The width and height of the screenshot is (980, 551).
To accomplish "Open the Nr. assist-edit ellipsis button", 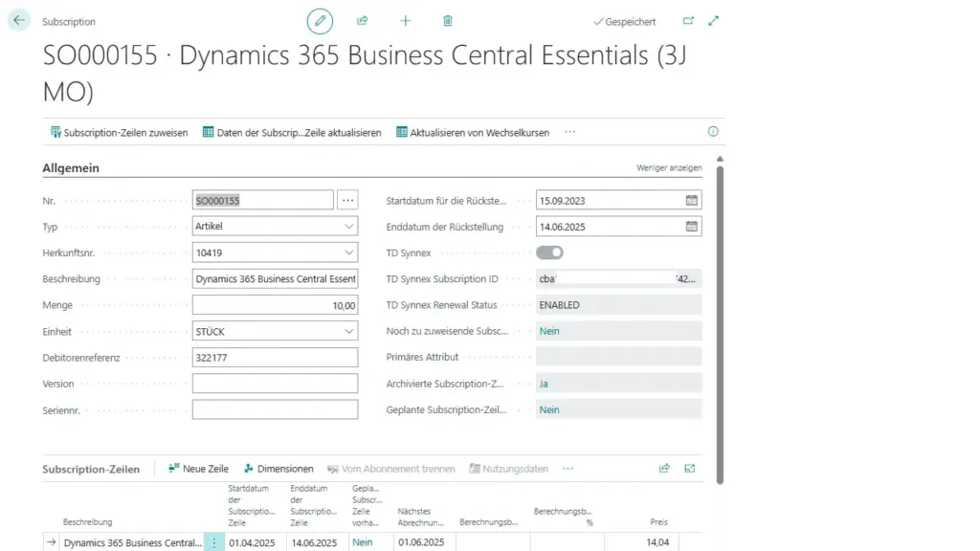I will point(347,201).
